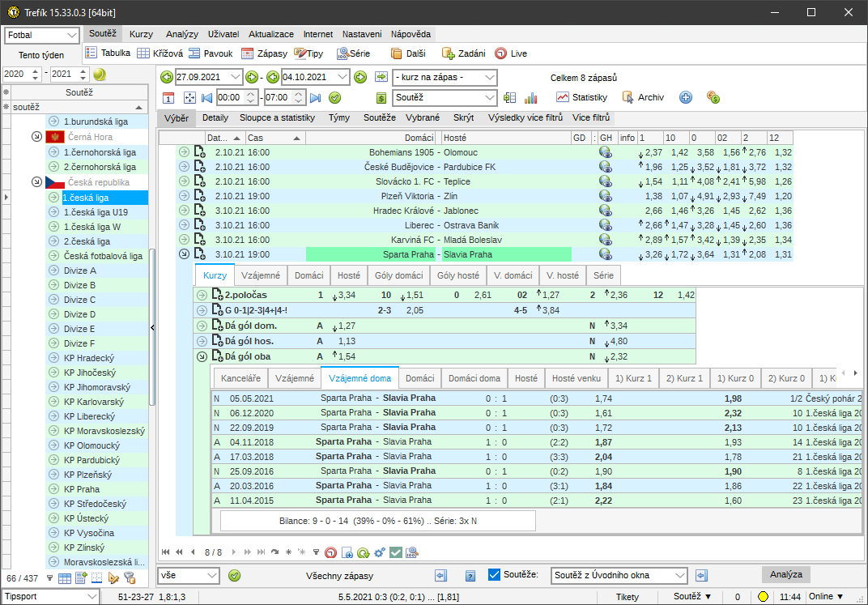This screenshot has height=605, width=868.
Task: Open the Kurzy menu
Action: [141, 34]
